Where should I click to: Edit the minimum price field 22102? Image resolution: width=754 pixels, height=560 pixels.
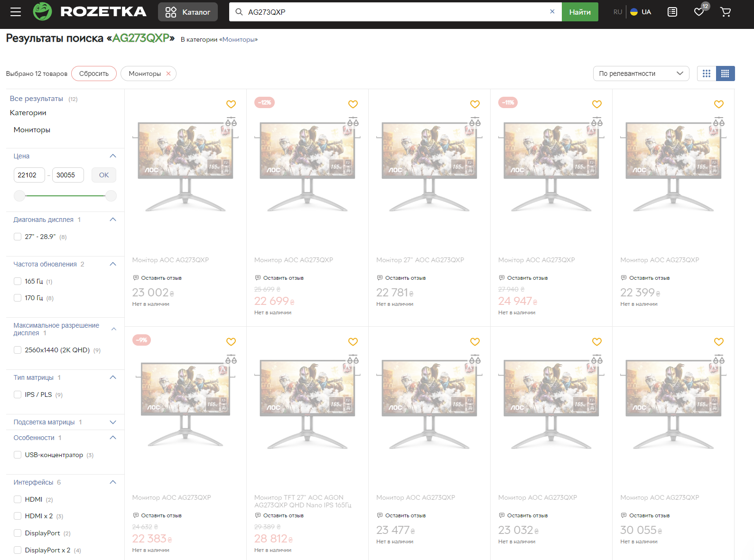click(x=29, y=175)
